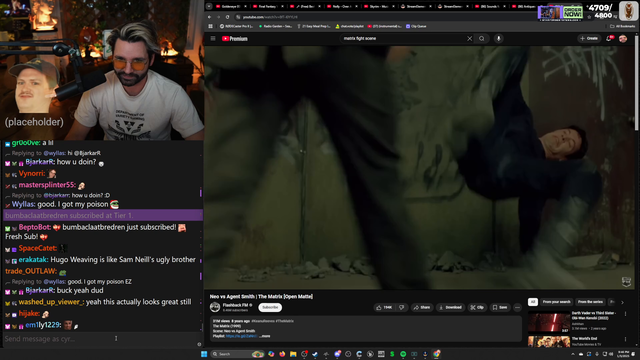
Task: Expand the description with ...more
Action: [264, 336]
